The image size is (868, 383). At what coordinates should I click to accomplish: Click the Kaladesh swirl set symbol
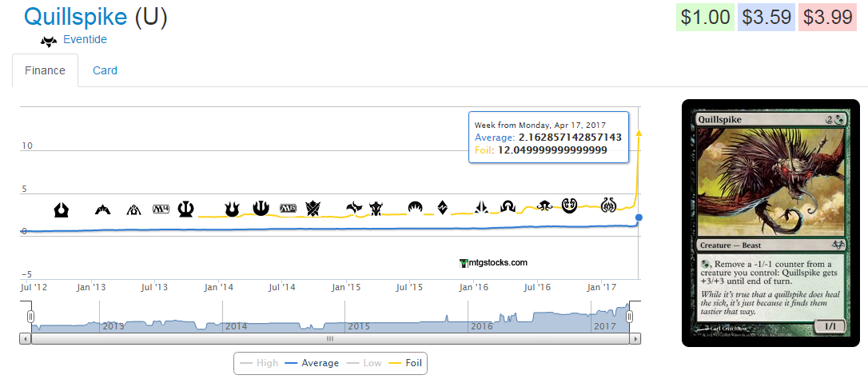pyautogui.click(x=570, y=205)
